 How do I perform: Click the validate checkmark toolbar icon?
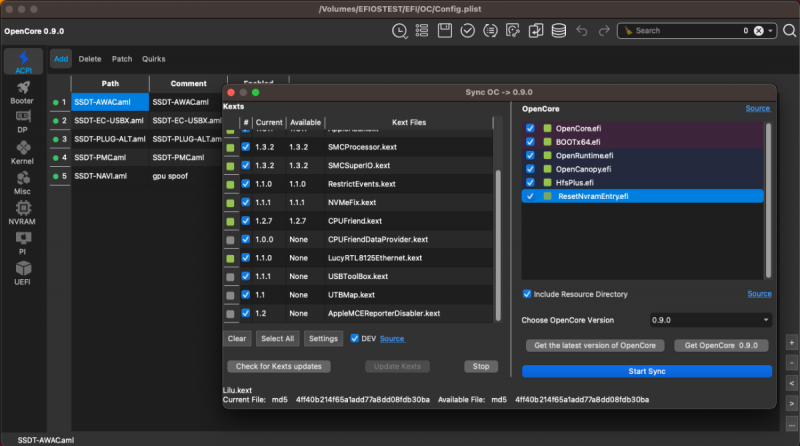pyautogui.click(x=468, y=31)
